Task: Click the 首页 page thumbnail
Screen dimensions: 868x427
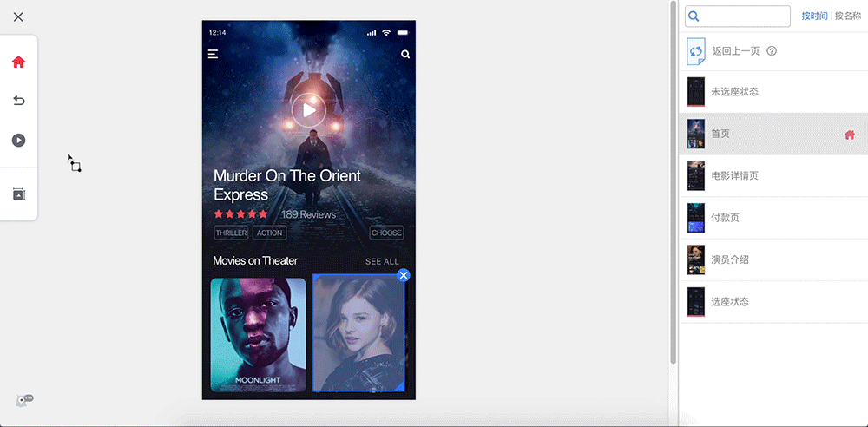Action: pos(696,134)
